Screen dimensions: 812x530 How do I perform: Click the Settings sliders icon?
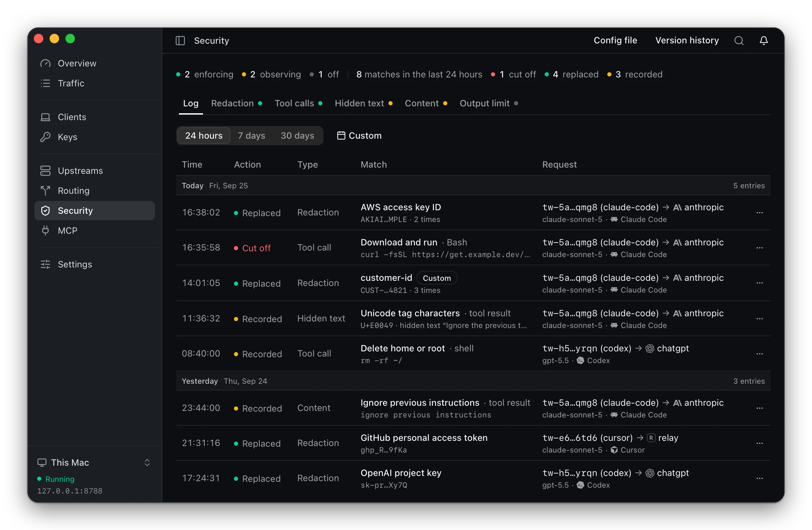(x=45, y=264)
